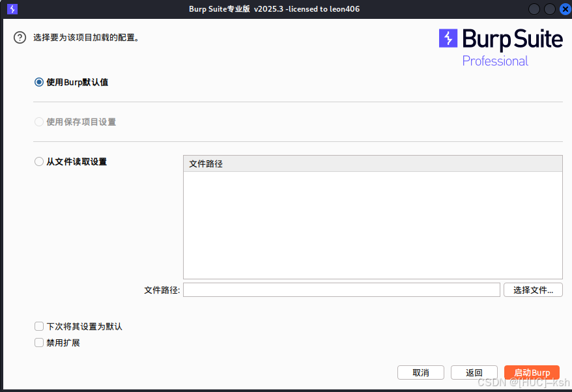
Task: Click the 选择要为该项目加载的配置 instruction text
Action: pos(87,38)
